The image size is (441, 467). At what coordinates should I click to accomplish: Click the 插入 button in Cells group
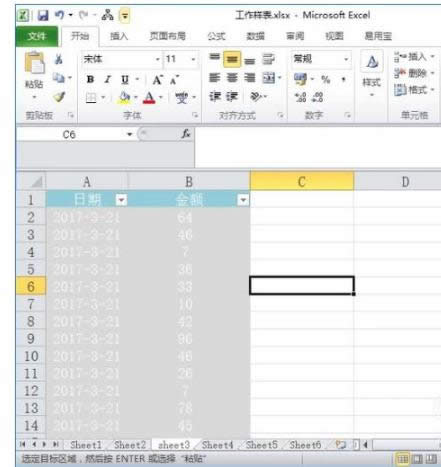coord(414,57)
